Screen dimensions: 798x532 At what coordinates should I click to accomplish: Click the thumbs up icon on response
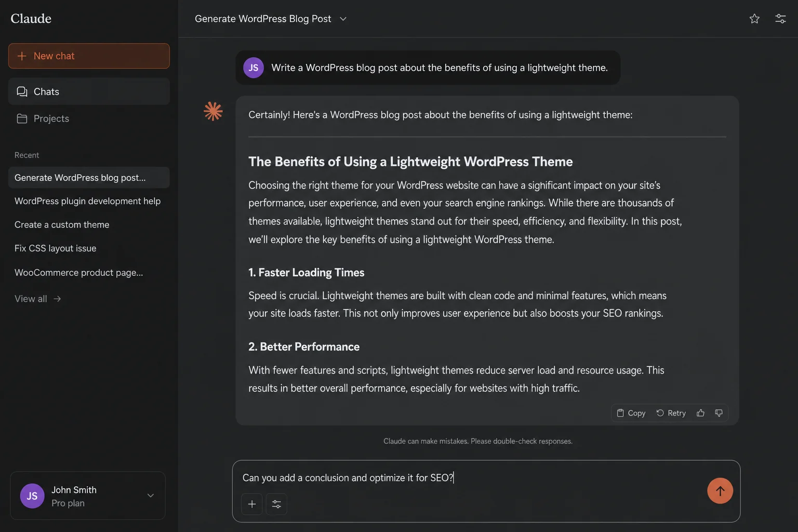(x=700, y=413)
